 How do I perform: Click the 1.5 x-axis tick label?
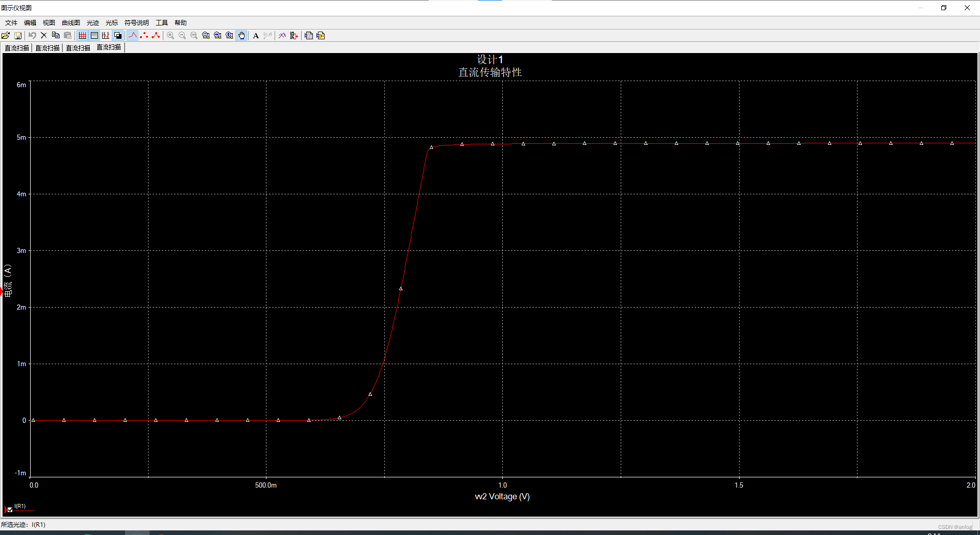pos(739,486)
